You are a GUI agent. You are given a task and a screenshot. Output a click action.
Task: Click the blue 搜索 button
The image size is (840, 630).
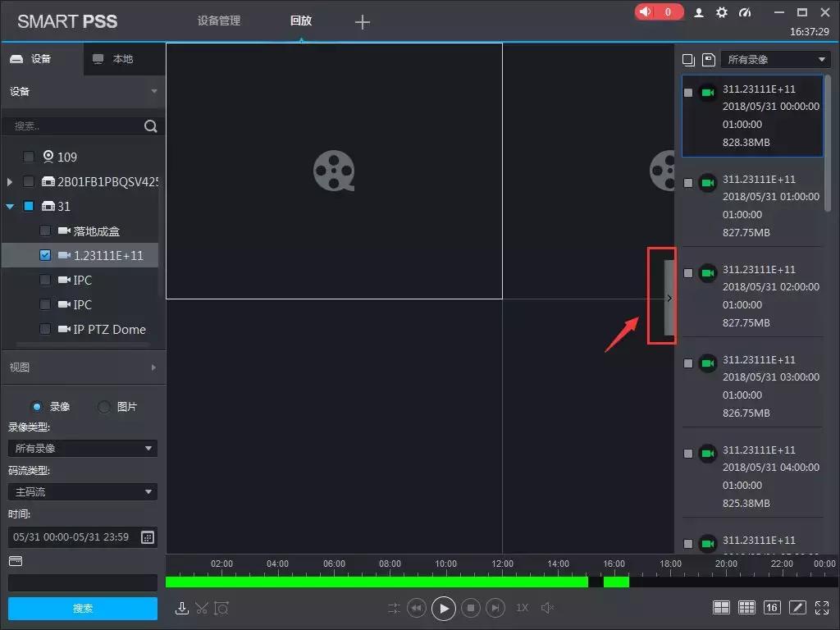[83, 609]
